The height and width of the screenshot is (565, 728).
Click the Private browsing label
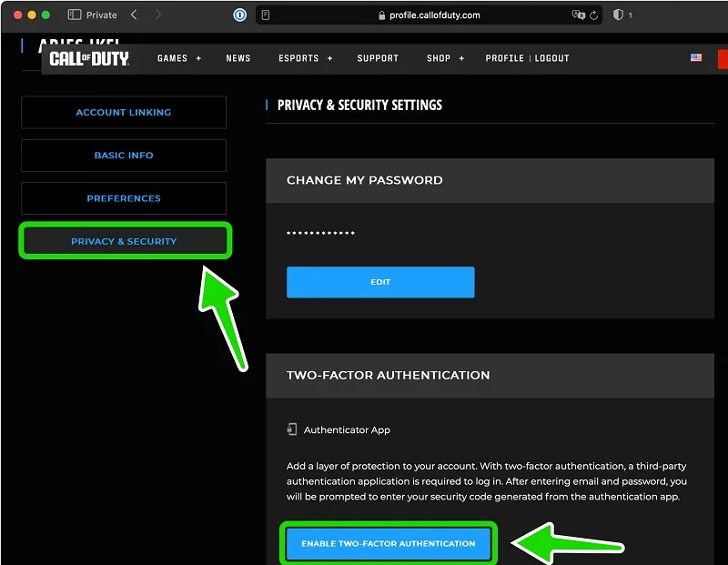coord(102,15)
